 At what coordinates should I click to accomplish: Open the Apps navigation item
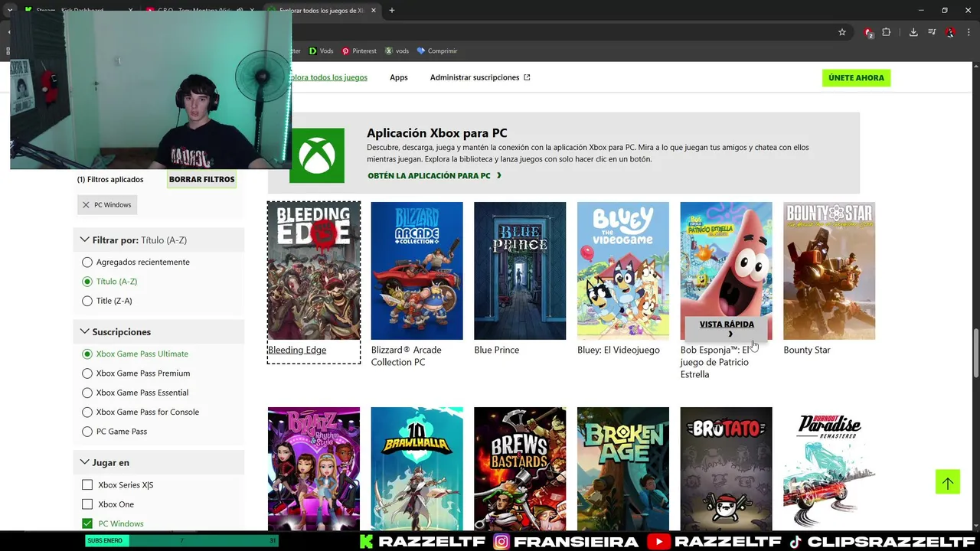point(398,77)
